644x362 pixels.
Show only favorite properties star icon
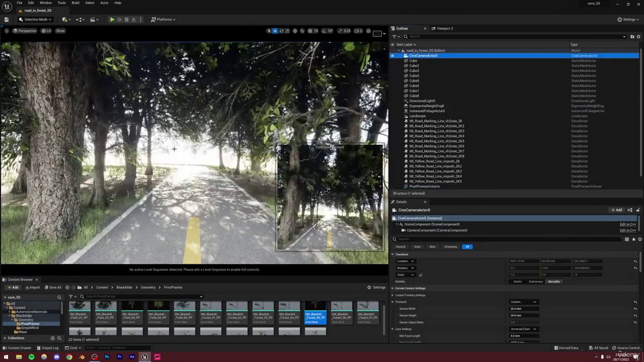point(634,239)
